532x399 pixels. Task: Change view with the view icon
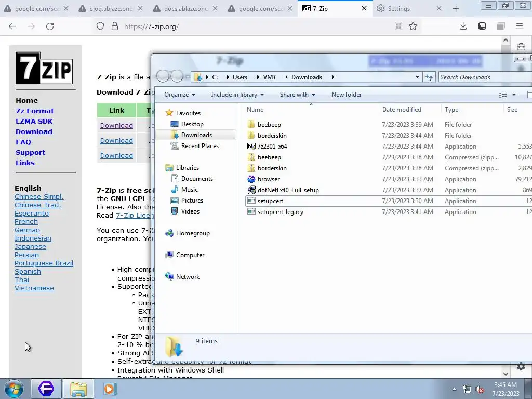click(x=502, y=95)
